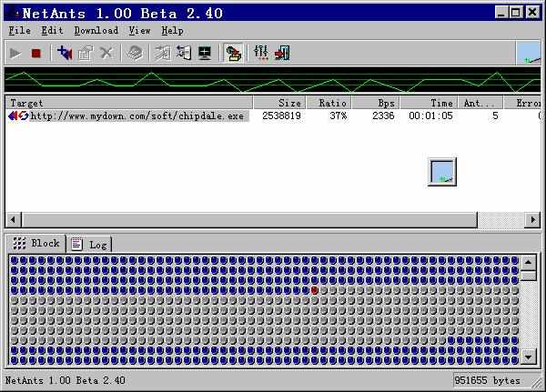Click the time value 00:01:05
This screenshot has width=546, height=392.
(x=430, y=116)
